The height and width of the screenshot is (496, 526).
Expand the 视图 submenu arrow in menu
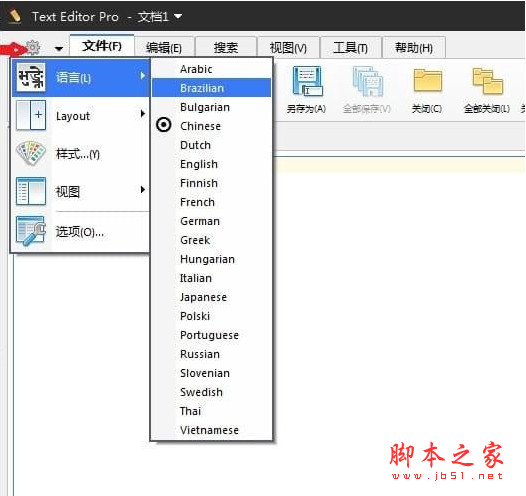(143, 189)
